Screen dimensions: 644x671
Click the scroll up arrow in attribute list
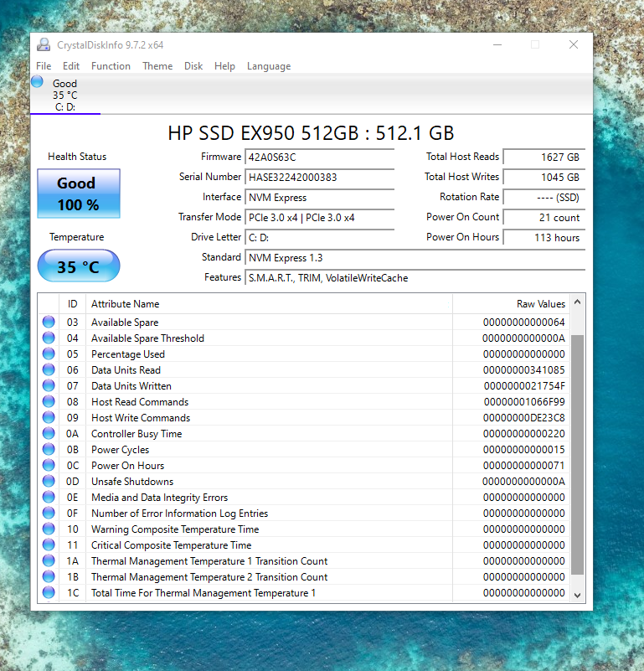[x=577, y=303]
